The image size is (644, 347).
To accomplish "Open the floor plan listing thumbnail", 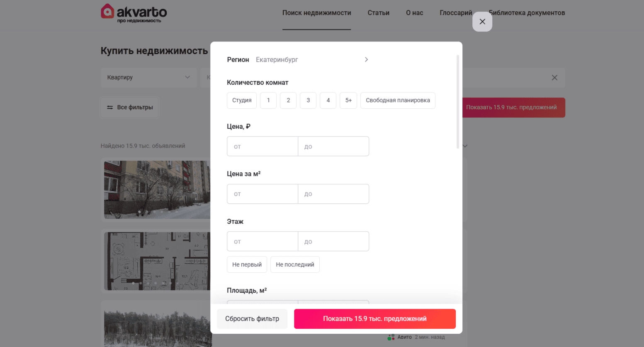I will (x=157, y=261).
